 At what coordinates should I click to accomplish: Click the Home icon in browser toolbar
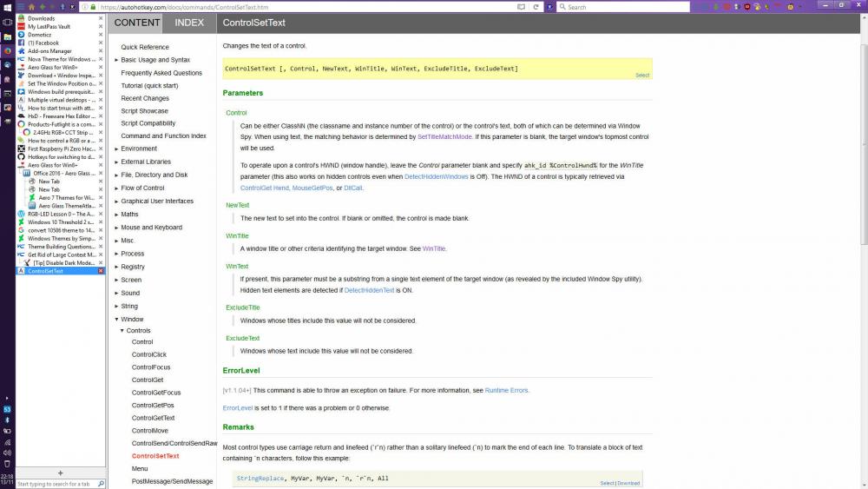(x=31, y=7)
